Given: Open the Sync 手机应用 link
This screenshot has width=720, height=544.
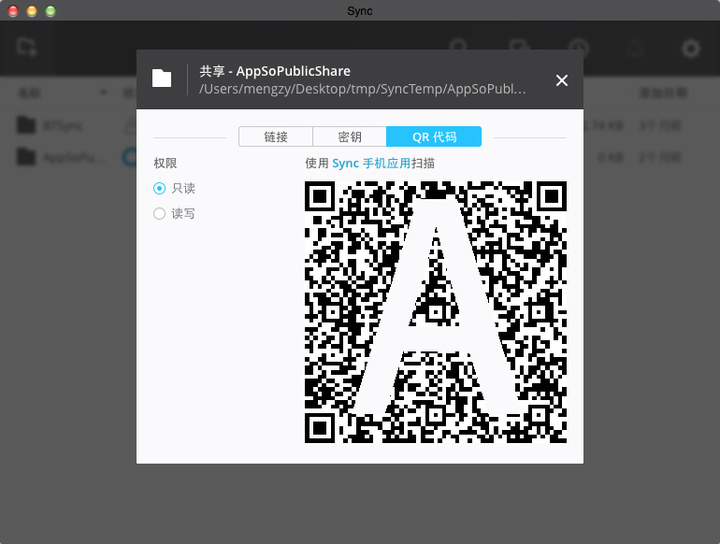Looking at the screenshot, I should (x=371, y=163).
